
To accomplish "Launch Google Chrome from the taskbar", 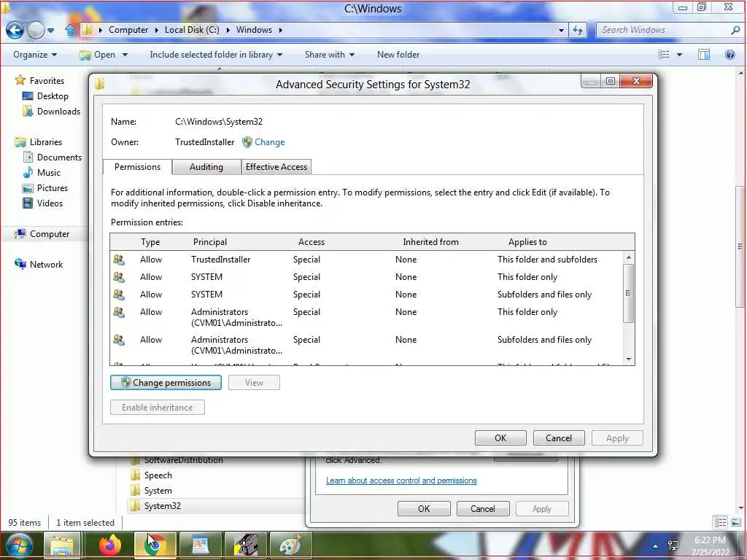I will [155, 545].
